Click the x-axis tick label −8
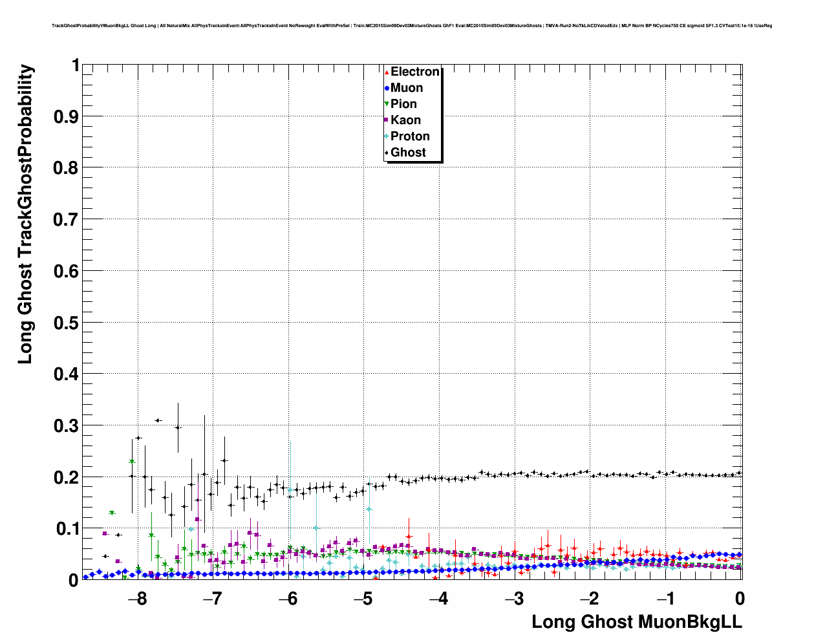Screen dimensions: 825x644 pos(136,599)
